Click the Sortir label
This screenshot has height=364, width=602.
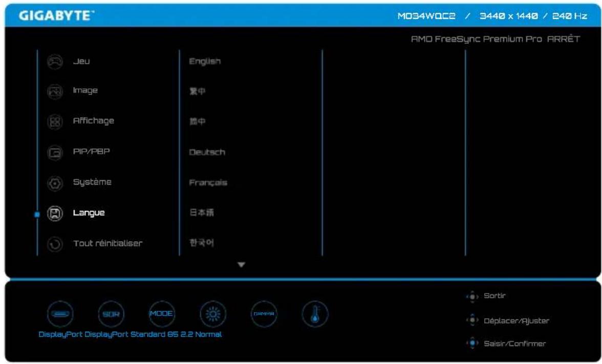click(494, 295)
